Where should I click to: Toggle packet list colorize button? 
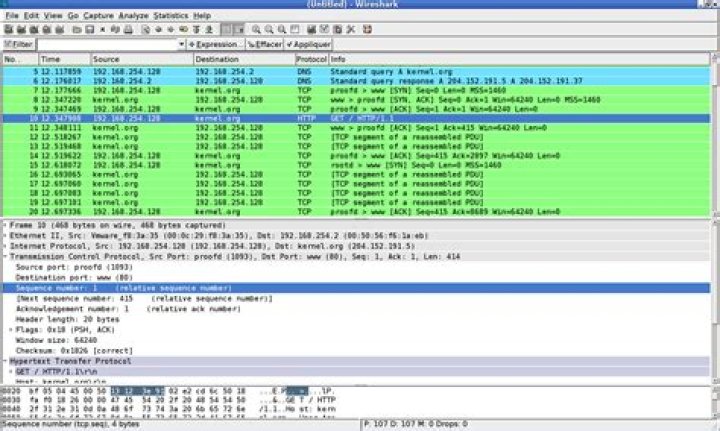pos(226,29)
